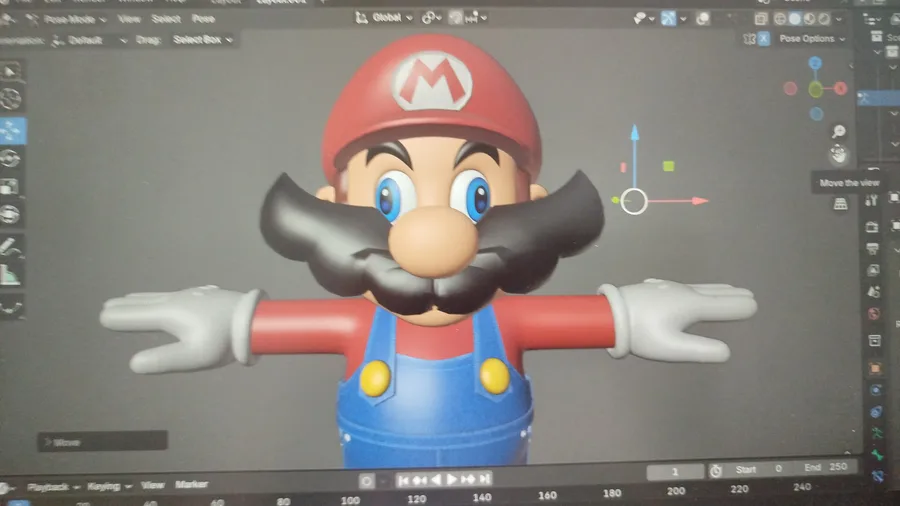The width and height of the screenshot is (900, 506).
Task: Switch to Wireframe viewport shading
Action: point(779,19)
